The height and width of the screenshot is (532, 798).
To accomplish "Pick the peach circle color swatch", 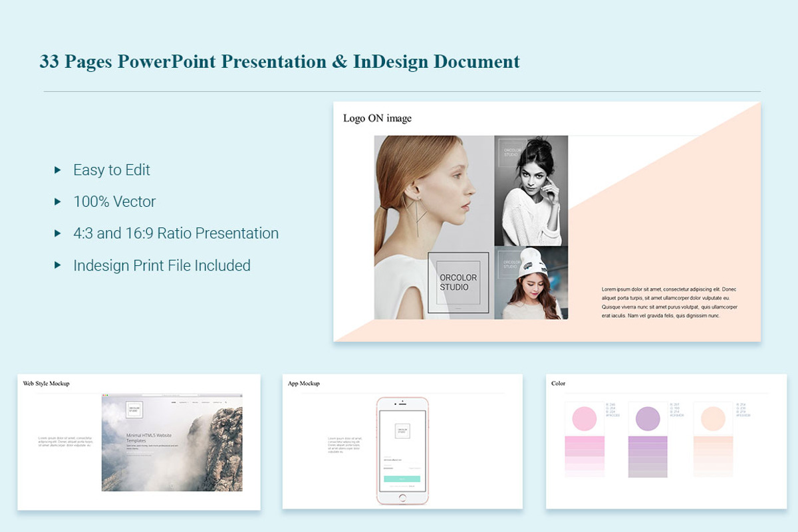I will [713, 418].
